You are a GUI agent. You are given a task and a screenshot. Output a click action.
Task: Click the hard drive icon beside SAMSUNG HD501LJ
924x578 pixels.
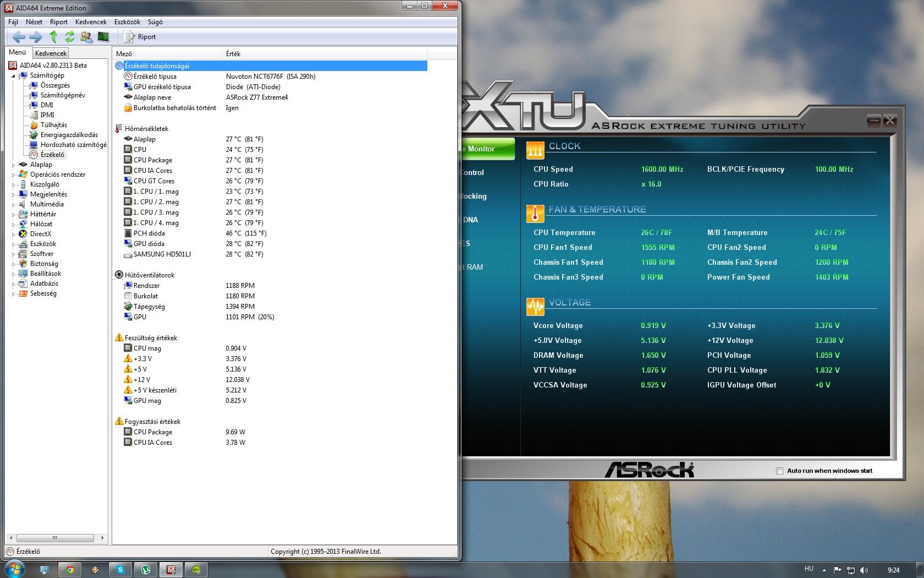[128, 254]
